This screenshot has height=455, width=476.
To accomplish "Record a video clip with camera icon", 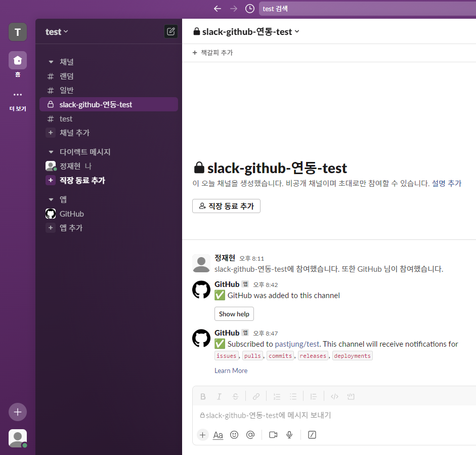I will pyautogui.click(x=273, y=435).
